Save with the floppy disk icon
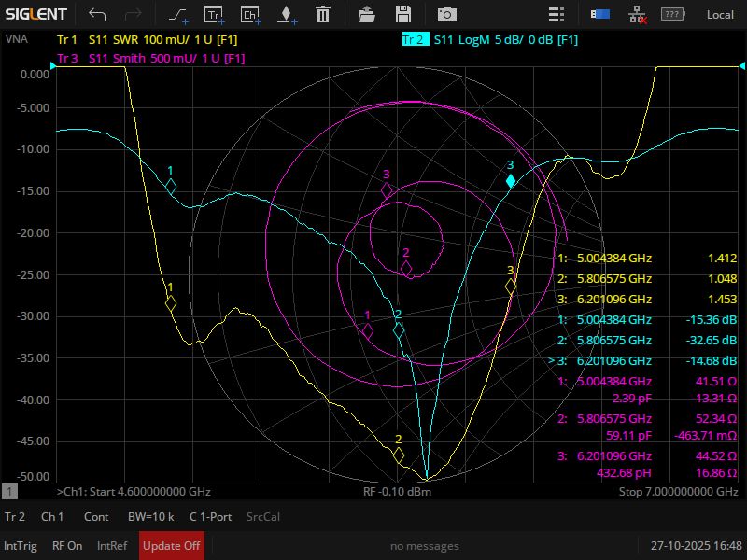The image size is (747, 560). point(403,14)
